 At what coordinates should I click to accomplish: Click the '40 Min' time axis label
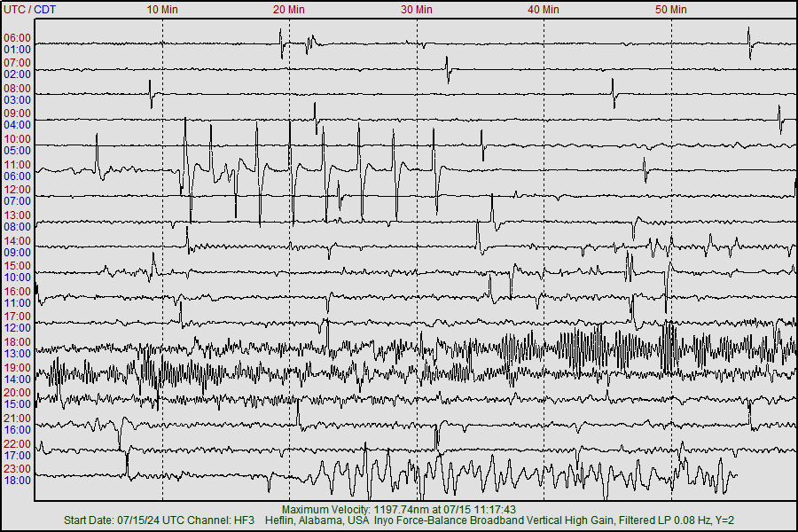click(x=544, y=9)
